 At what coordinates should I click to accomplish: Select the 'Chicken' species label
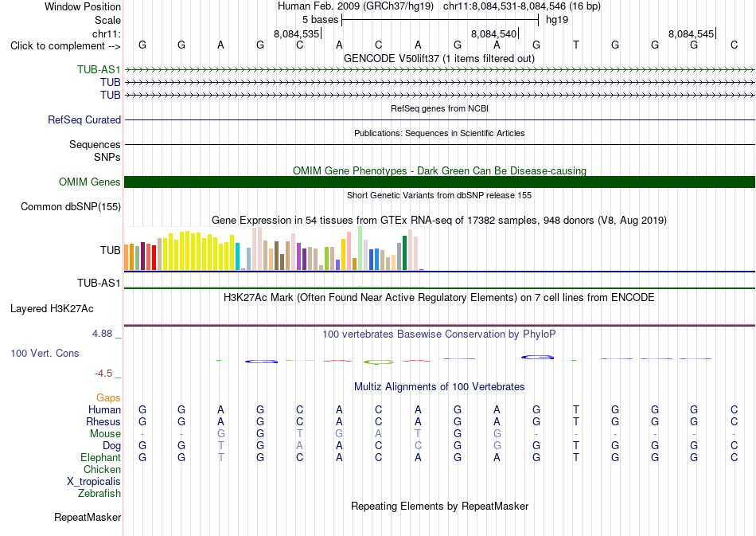point(102,469)
